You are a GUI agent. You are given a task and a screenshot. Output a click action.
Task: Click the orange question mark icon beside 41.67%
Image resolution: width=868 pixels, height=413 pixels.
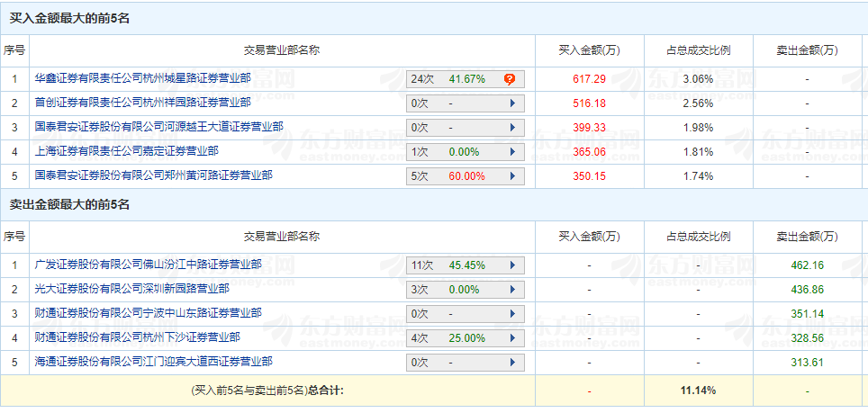[x=510, y=79]
